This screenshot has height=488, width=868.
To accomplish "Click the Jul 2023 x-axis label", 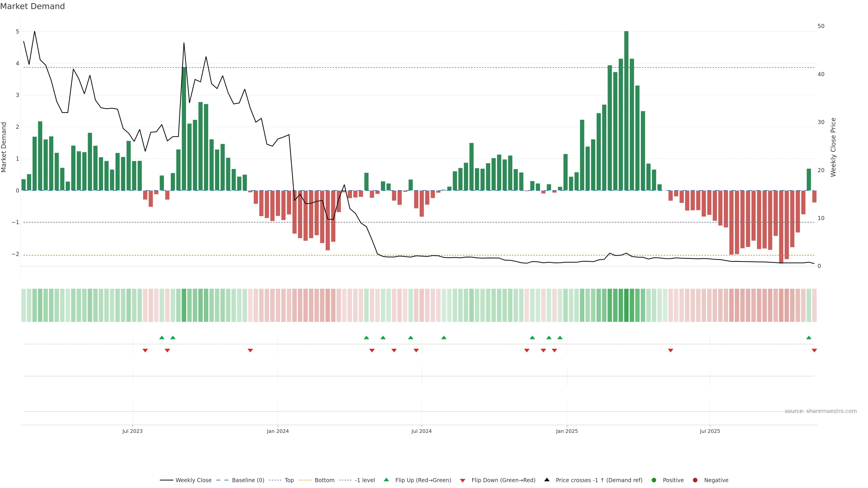I will coord(132,431).
